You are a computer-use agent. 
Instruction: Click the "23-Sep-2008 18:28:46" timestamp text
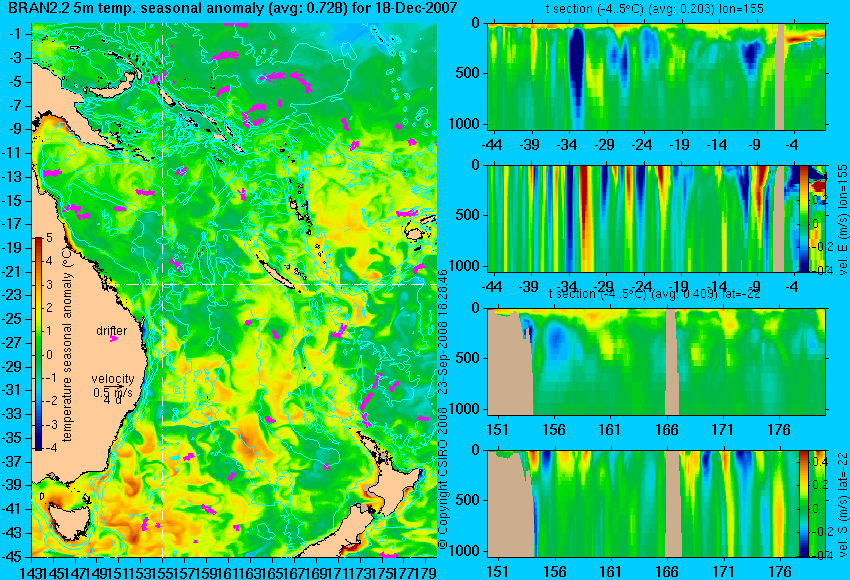(x=443, y=332)
